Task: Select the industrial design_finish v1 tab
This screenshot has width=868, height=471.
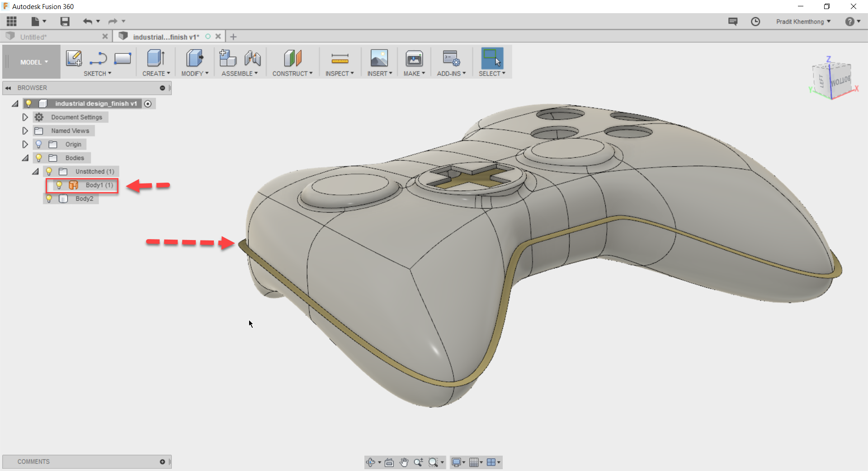Action: pyautogui.click(x=166, y=36)
